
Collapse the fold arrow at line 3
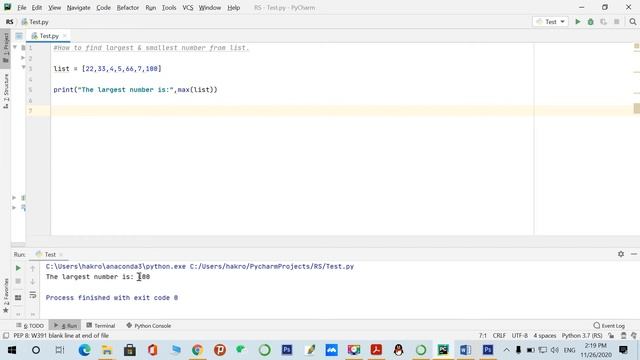pos(23,67)
